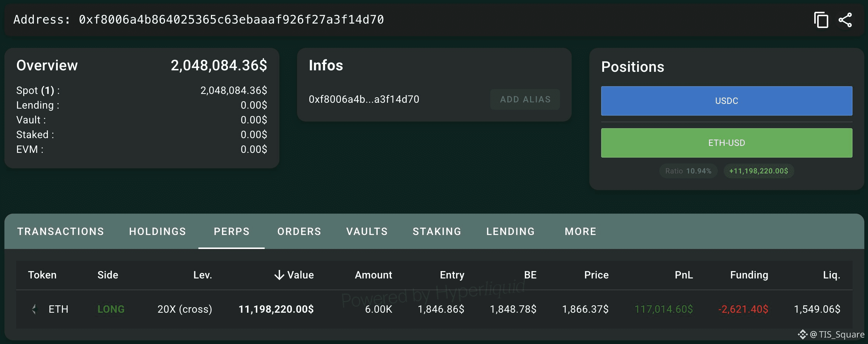
Task: Click the 117,014.60$ PnL cell
Action: tap(664, 309)
